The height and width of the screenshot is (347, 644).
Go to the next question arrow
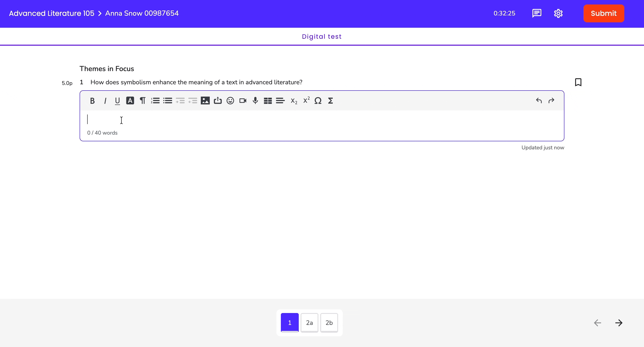pyautogui.click(x=619, y=323)
